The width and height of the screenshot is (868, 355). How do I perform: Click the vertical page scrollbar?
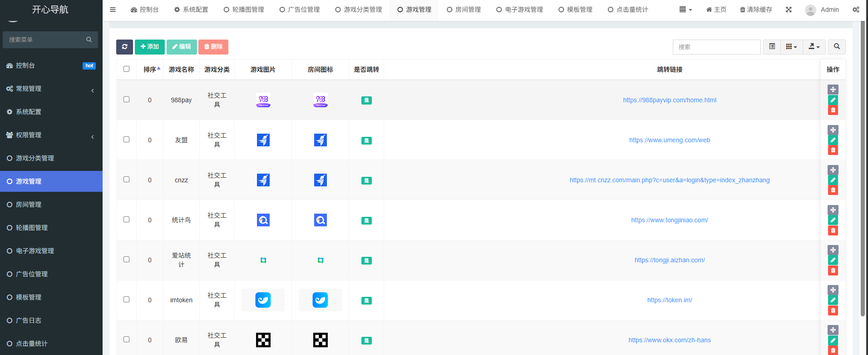(863, 168)
